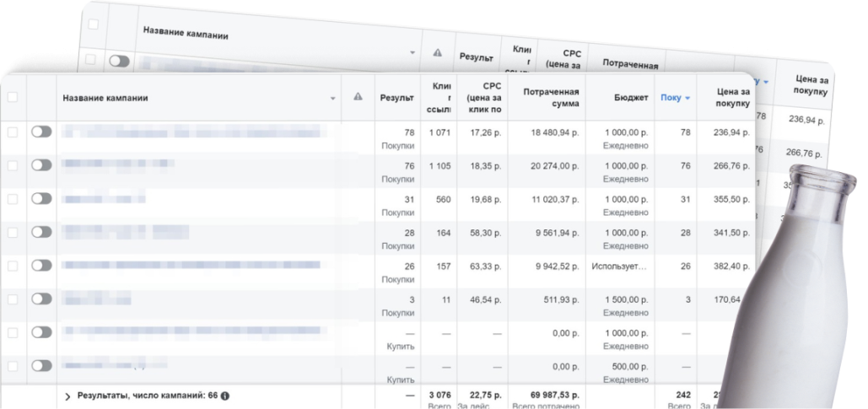Image resolution: width=868 pixels, height=409 pixels.
Task: Toggle on campaign that spent 18 480,94 р.
Action: 41,132
